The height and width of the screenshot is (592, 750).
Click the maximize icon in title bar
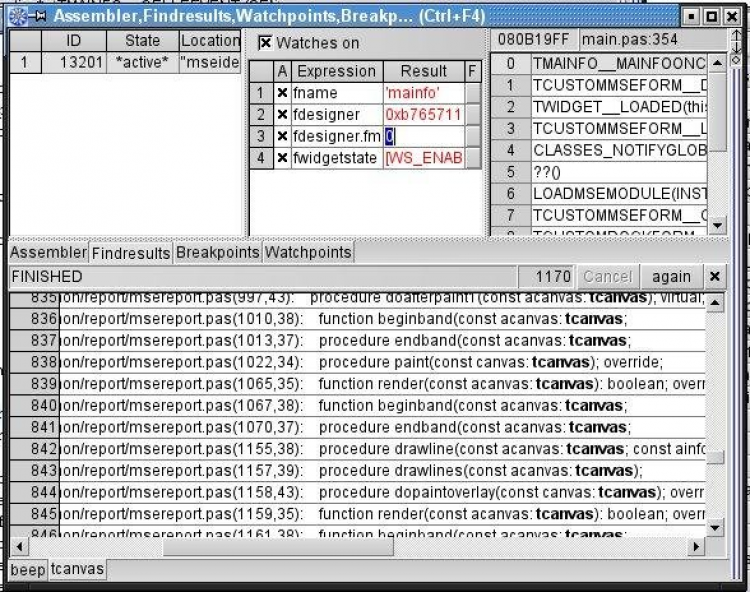coord(712,16)
